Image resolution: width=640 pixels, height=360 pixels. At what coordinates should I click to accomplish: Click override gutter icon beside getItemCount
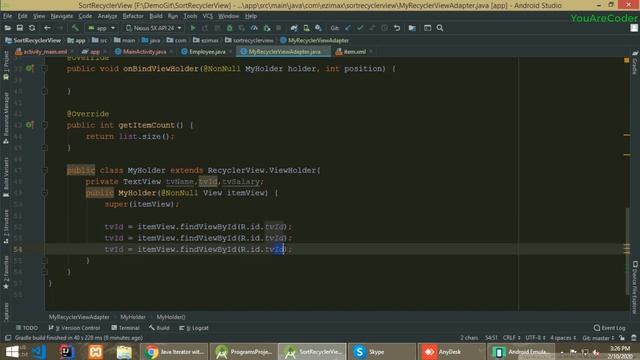click(x=29, y=124)
